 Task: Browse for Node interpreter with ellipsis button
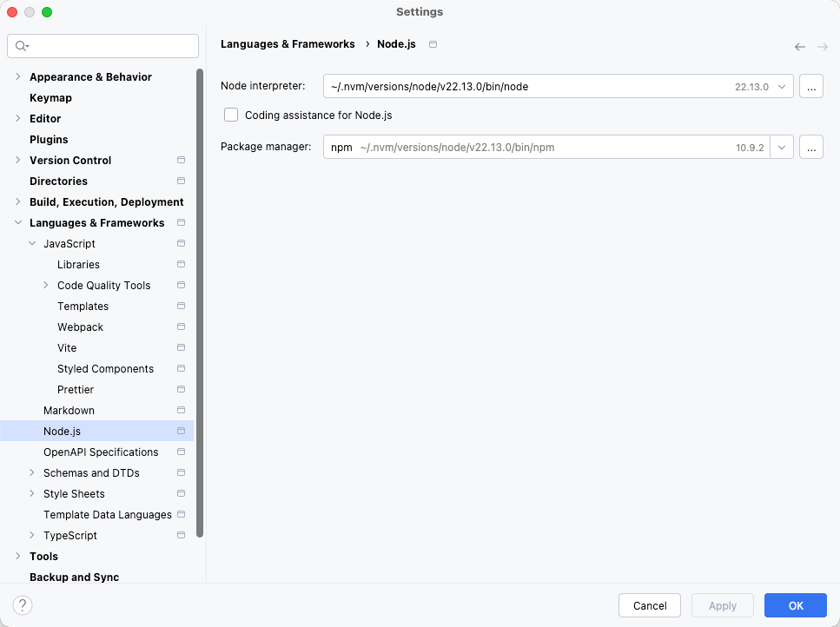(x=810, y=87)
